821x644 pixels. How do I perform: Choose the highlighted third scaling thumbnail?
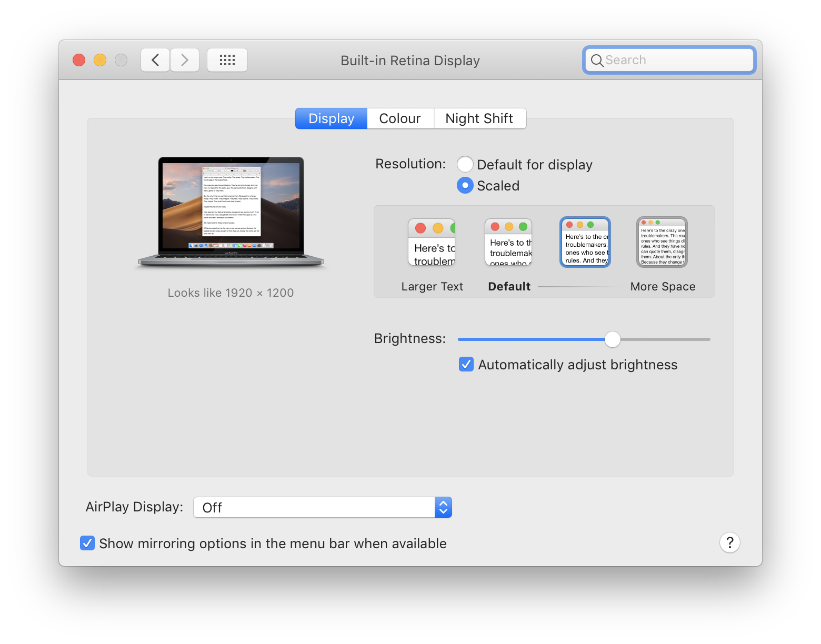[x=585, y=242]
